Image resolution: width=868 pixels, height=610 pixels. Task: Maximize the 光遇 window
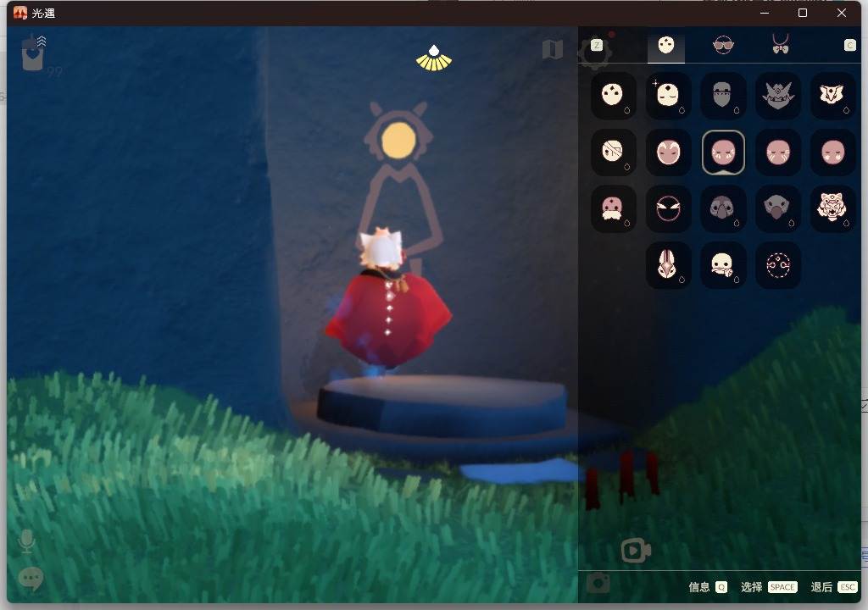click(802, 13)
